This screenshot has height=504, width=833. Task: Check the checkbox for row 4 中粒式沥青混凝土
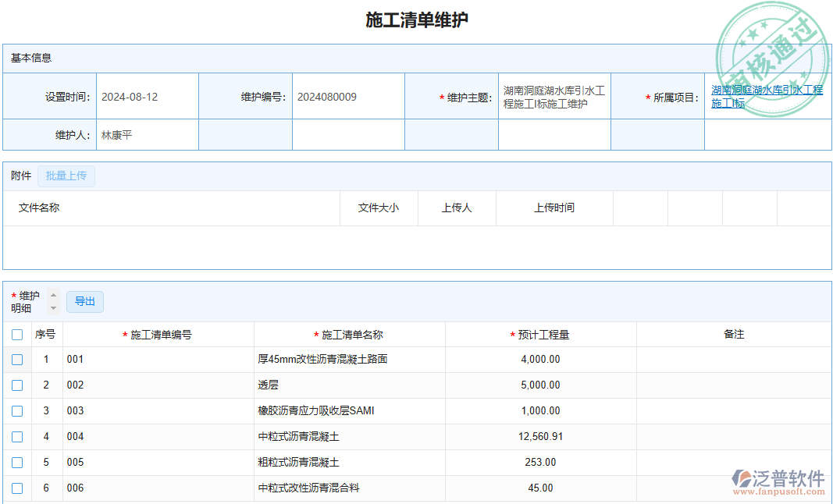pos(17,437)
